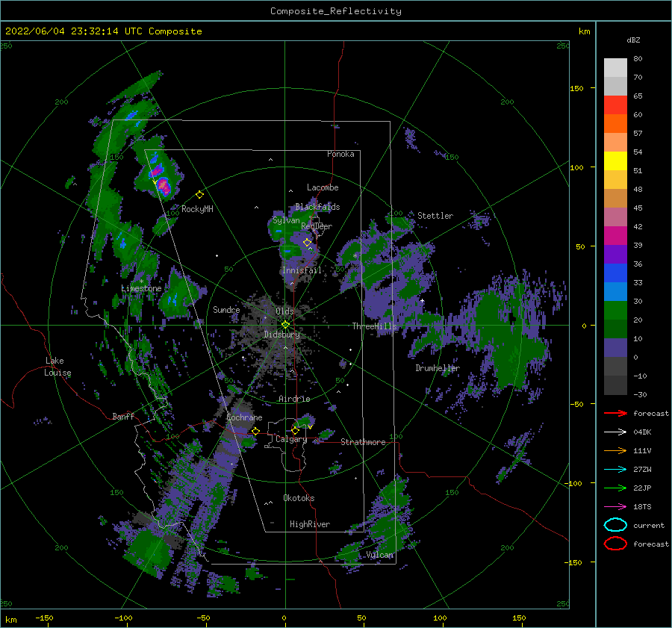Click the Blackfalds town label

point(317,207)
